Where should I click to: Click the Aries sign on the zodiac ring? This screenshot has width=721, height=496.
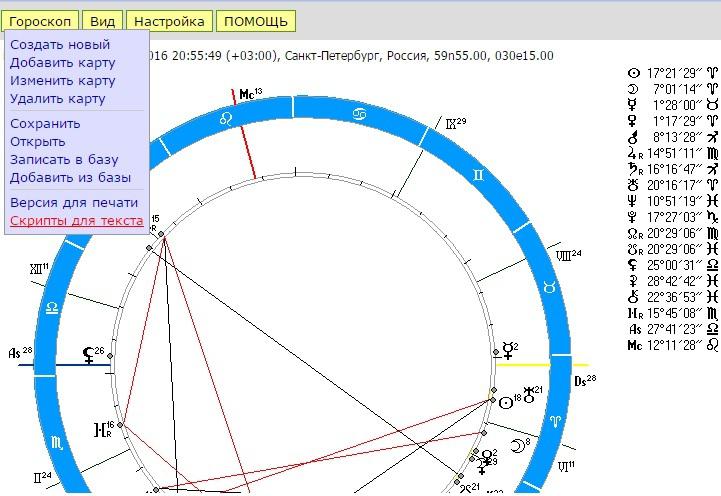tap(556, 421)
